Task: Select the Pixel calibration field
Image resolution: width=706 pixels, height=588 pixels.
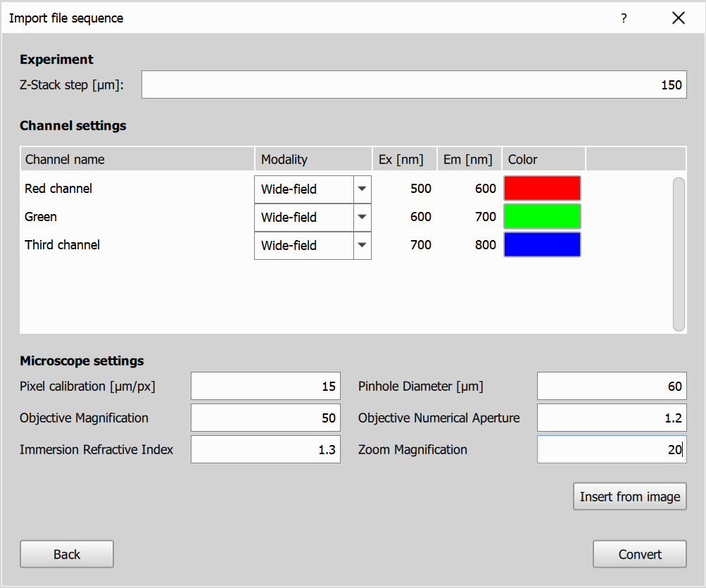Action: [265, 386]
